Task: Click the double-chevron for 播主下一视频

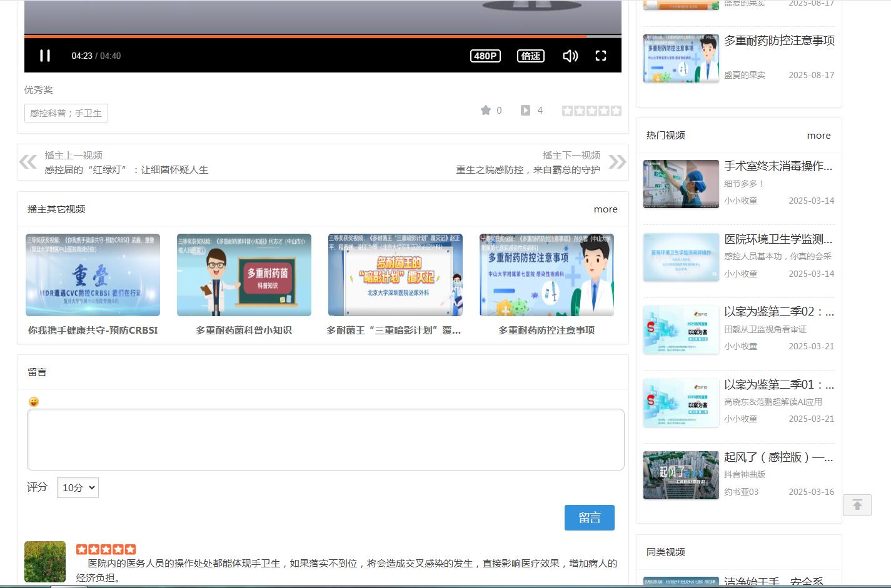Action: pyautogui.click(x=618, y=162)
